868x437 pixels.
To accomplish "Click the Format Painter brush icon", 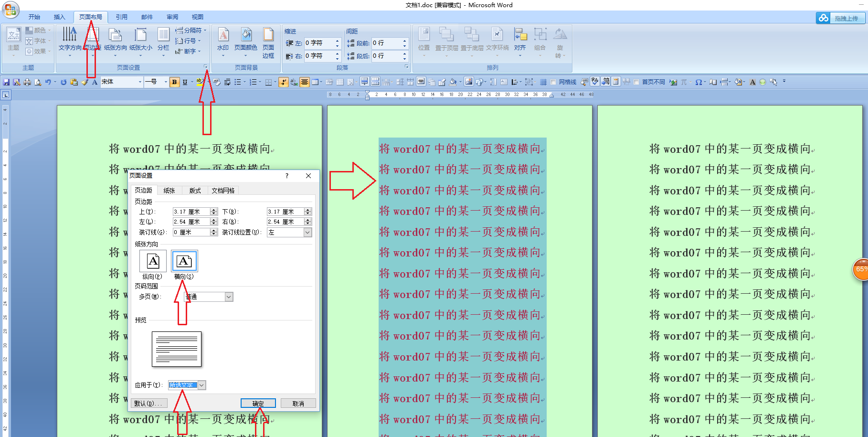I will tap(85, 82).
